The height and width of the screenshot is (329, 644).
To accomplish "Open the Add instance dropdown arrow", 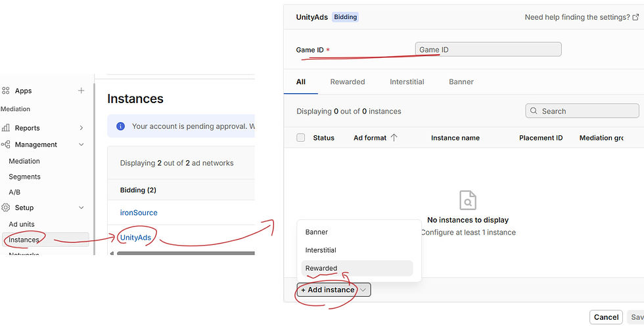I will pos(363,290).
